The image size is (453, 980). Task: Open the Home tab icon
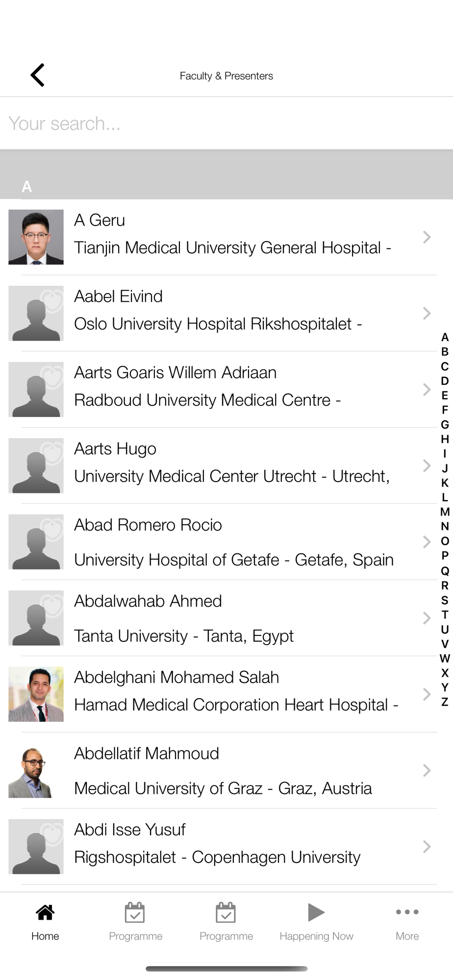pyautogui.click(x=45, y=912)
